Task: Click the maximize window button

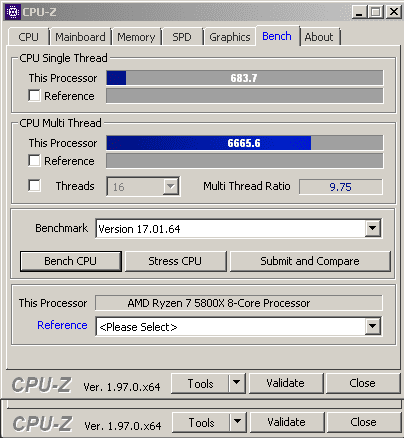Action: (x=376, y=12)
